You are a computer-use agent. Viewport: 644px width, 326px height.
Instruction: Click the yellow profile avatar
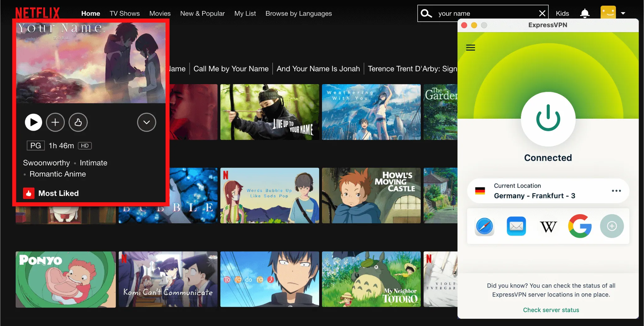[608, 13]
